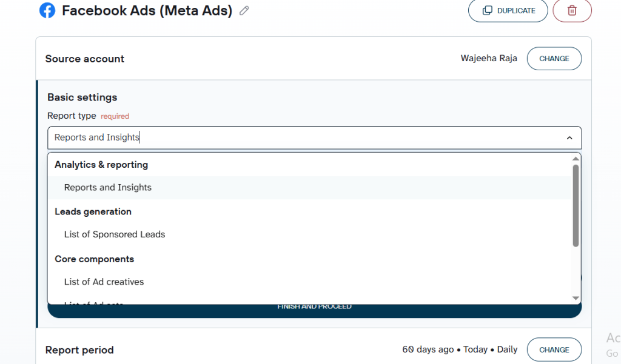
Task: Select List of Sponsored Leads option
Action: click(x=310, y=234)
